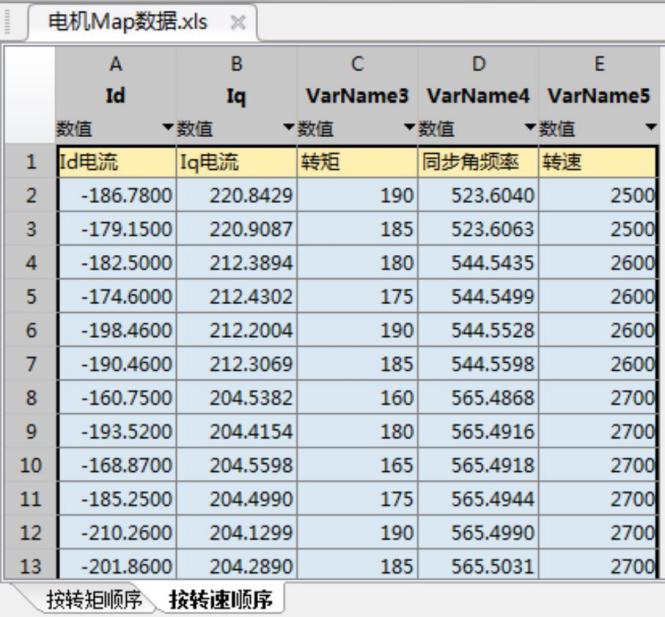Expand column D data type dropdown
665x617 pixels.
coord(529,128)
